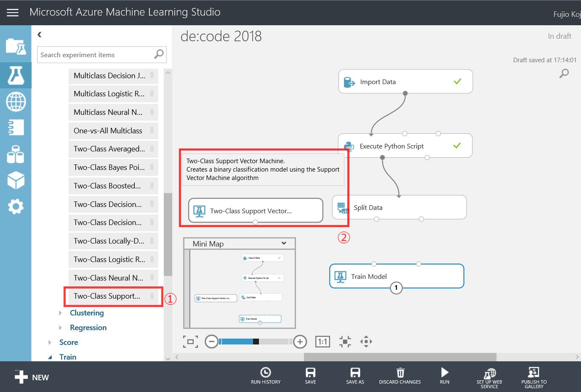Screen dimensions: 581x392
Task: Select Two-Class Support... palette item
Action: click(x=113, y=296)
